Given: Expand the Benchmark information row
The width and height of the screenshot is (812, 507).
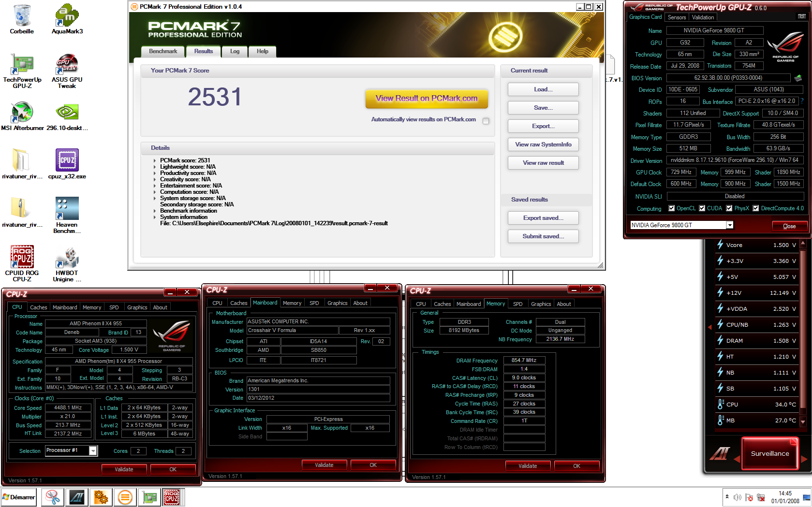Looking at the screenshot, I should point(155,211).
